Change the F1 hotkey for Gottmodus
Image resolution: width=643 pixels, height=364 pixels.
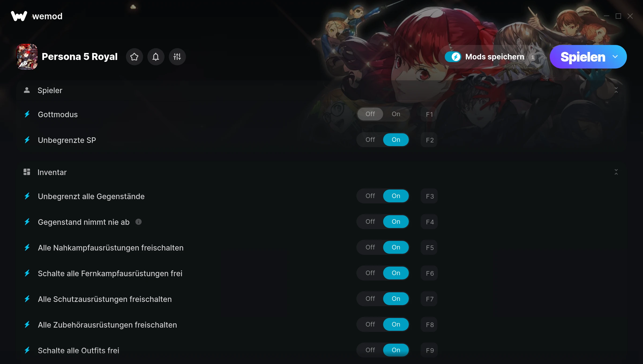click(429, 114)
